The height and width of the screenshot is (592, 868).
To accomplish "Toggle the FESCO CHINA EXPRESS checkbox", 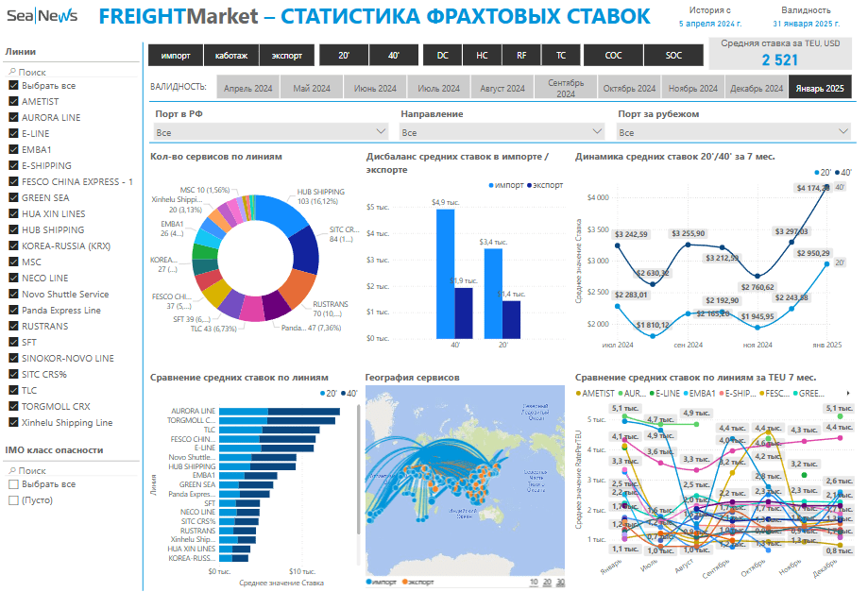I will tap(14, 181).
